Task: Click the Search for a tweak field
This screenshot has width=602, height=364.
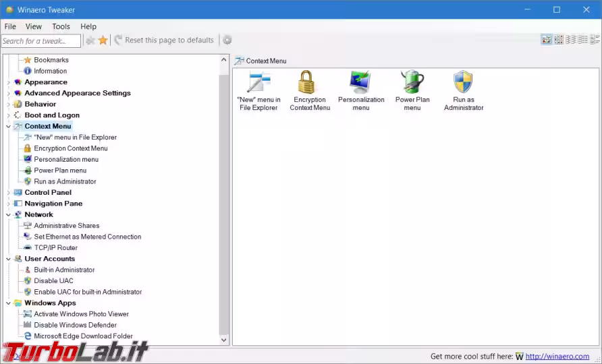Action: 41,40
